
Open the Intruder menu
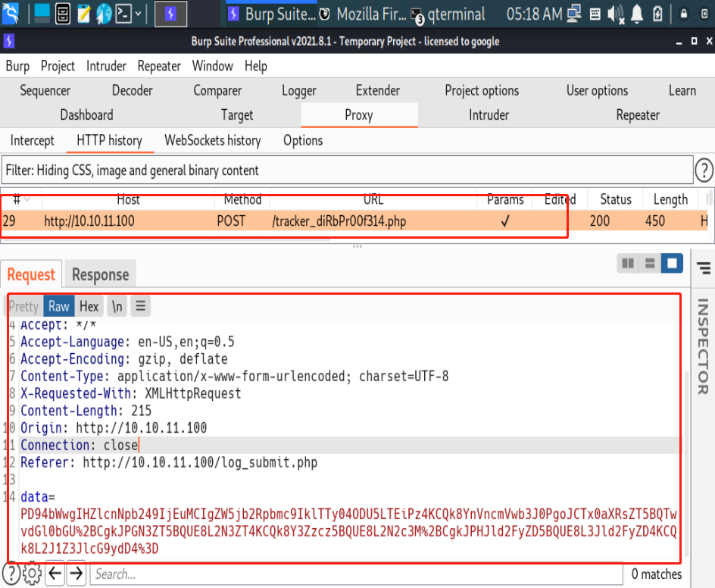pyautogui.click(x=106, y=66)
